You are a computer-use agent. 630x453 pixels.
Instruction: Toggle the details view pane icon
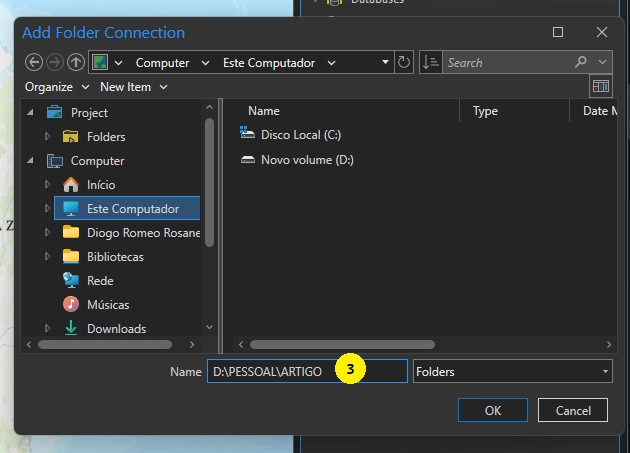(x=601, y=87)
